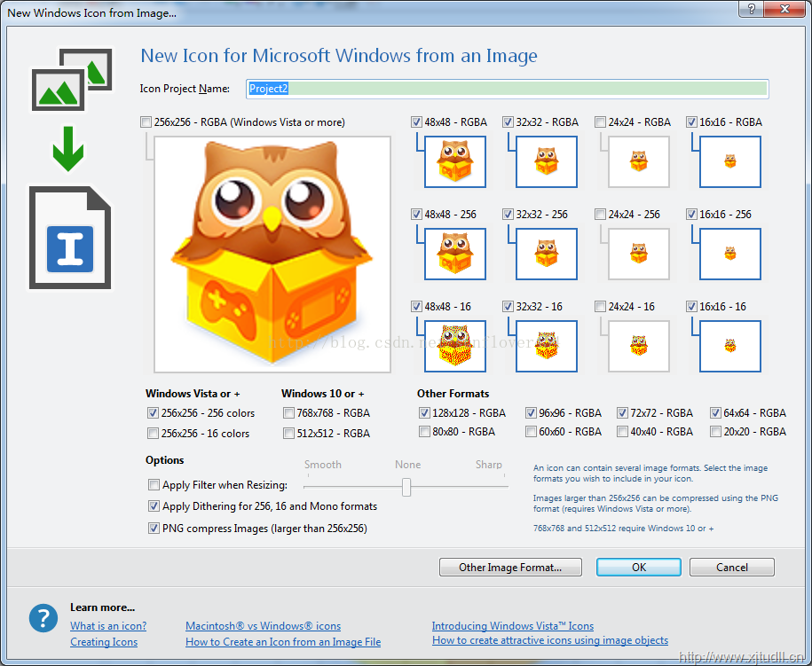The width and height of the screenshot is (812, 666).
Task: Enable the 256x256 RGBA Windows Vista checkbox
Action: [146, 122]
